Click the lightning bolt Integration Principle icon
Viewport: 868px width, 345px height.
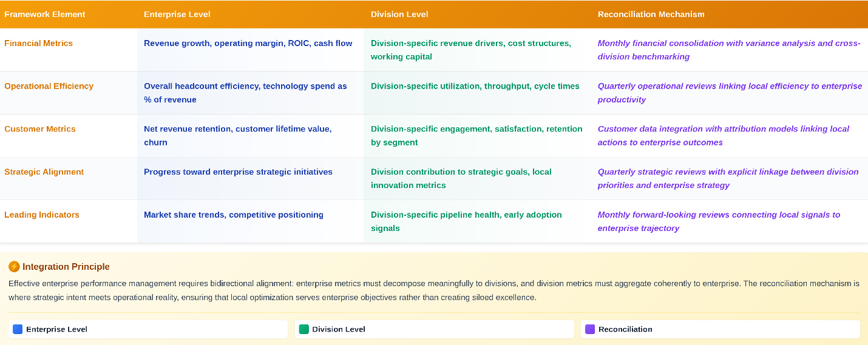coord(14,267)
